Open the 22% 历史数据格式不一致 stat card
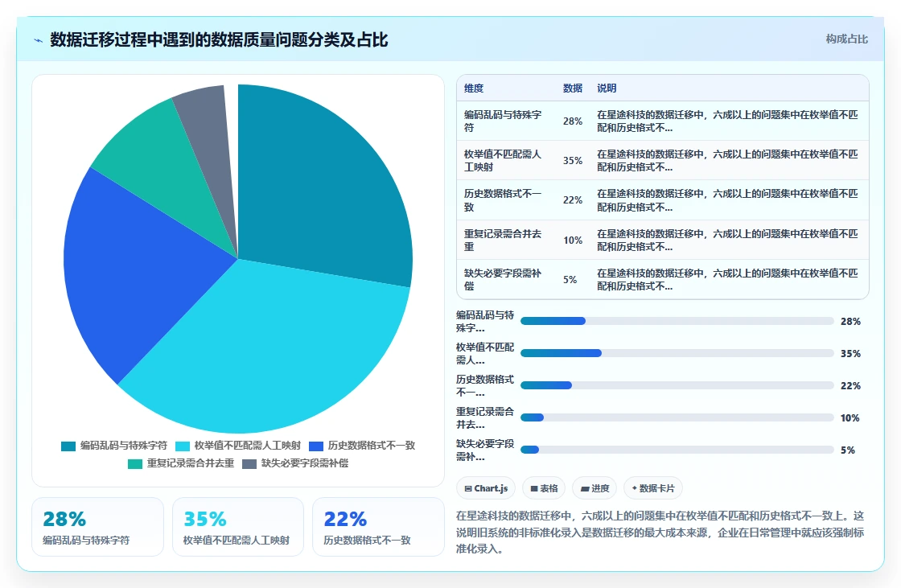Viewport: 901px width, 588px height. click(378, 527)
